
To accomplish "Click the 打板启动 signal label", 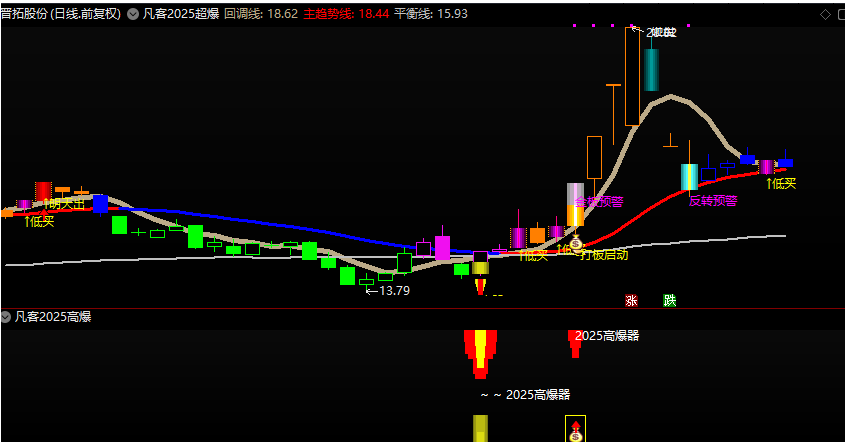I will point(604,254).
